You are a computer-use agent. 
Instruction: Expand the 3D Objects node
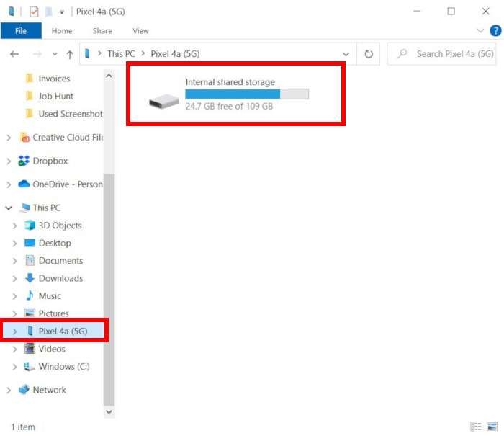click(14, 226)
